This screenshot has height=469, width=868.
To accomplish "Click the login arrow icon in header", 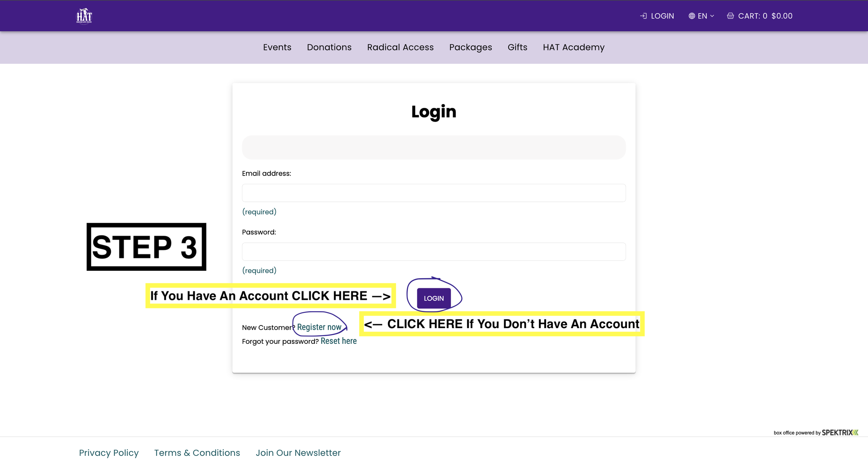I will pyautogui.click(x=643, y=16).
